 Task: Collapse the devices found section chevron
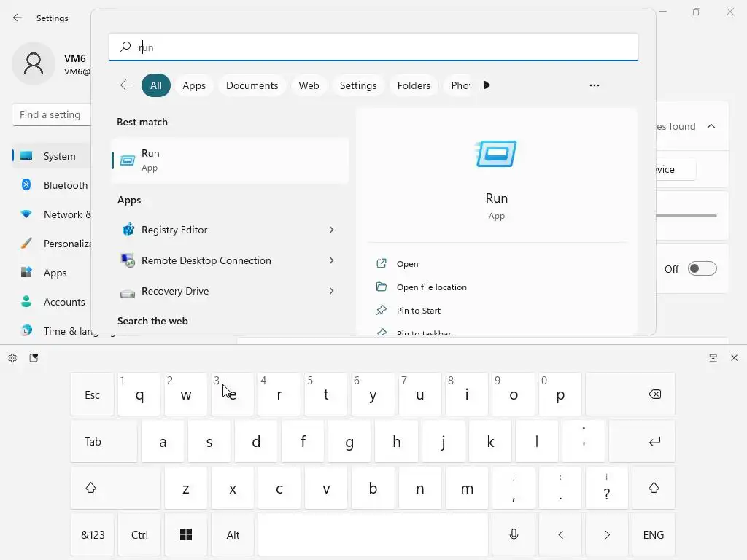(x=711, y=126)
